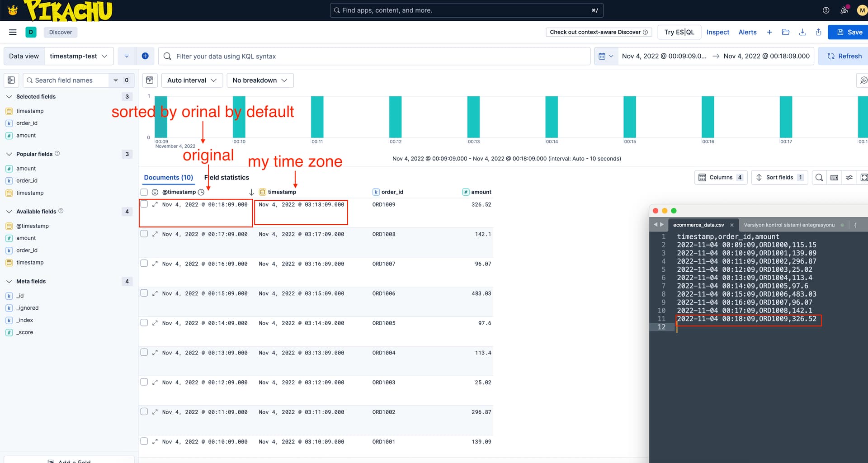This screenshot has height=463, width=868.
Task: Toggle @timestamp sort direction arrow
Action: (x=251, y=192)
